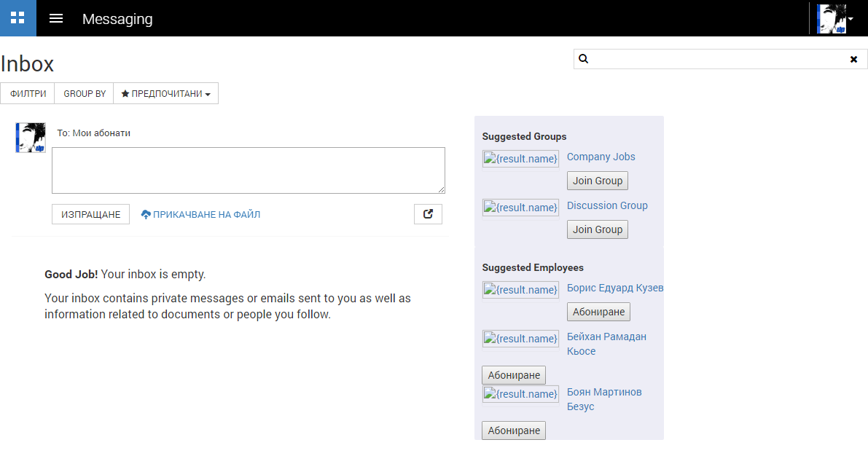Screen dimensions: 868x472
Task: Expand the ПРЕДПОЧИТАНИ favorites dropdown
Action: [x=166, y=94]
